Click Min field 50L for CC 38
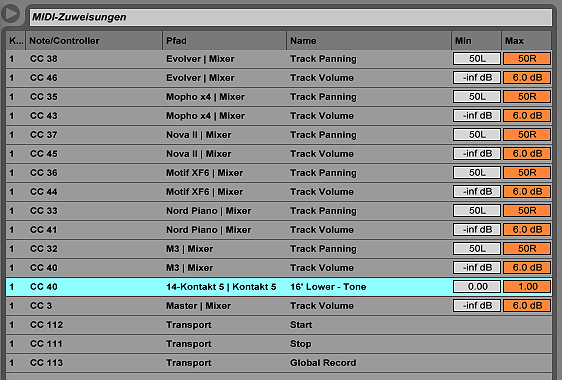562x380 pixels. tap(477, 59)
